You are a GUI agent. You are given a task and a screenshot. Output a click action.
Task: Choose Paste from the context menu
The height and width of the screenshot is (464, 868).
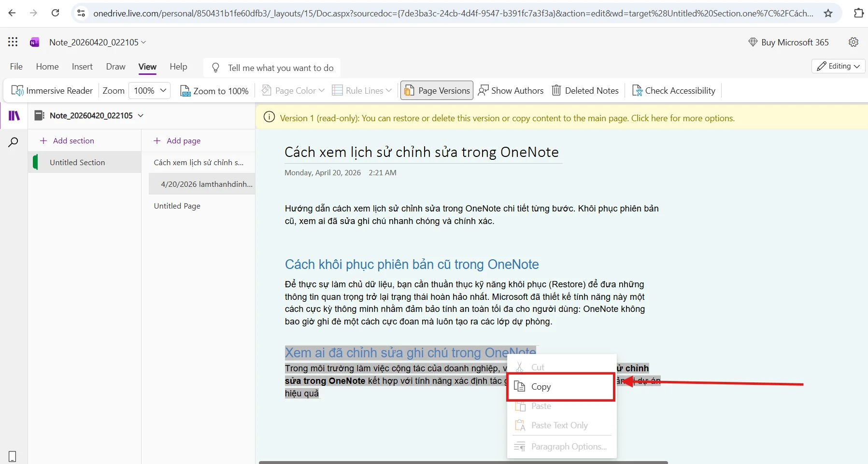(x=562, y=406)
